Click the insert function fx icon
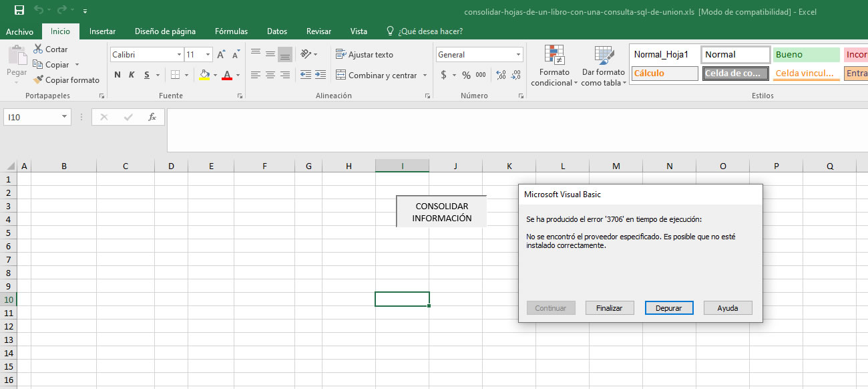 152,117
